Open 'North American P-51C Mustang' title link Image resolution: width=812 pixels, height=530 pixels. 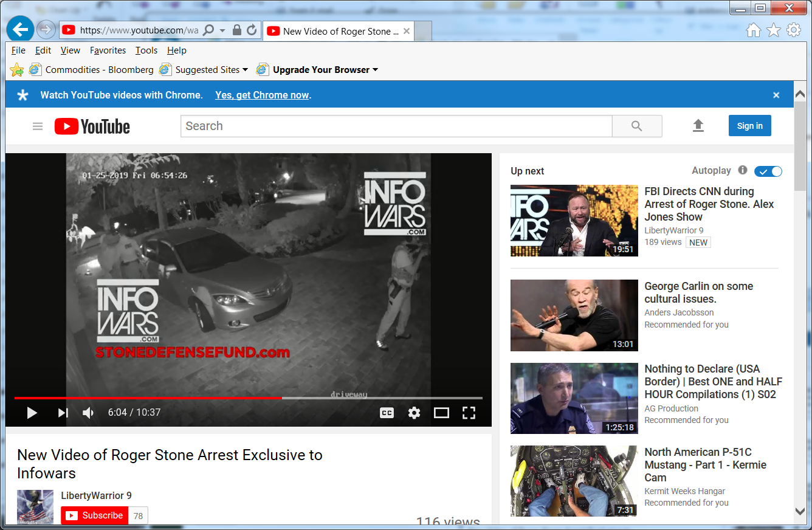click(706, 465)
